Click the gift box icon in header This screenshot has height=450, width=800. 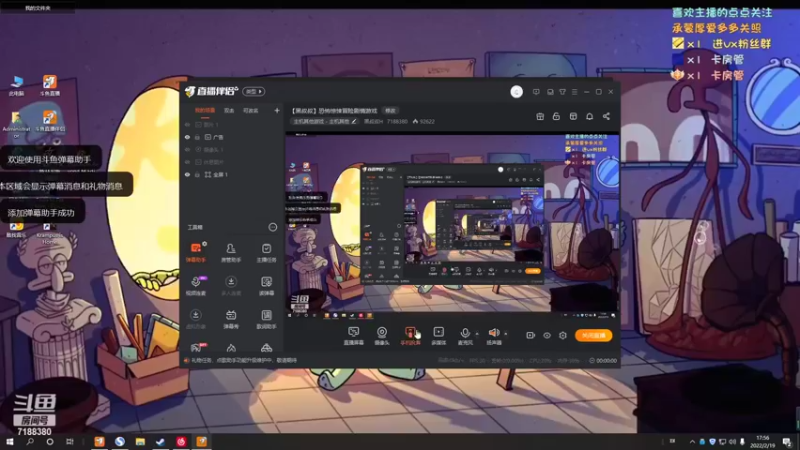point(540,116)
